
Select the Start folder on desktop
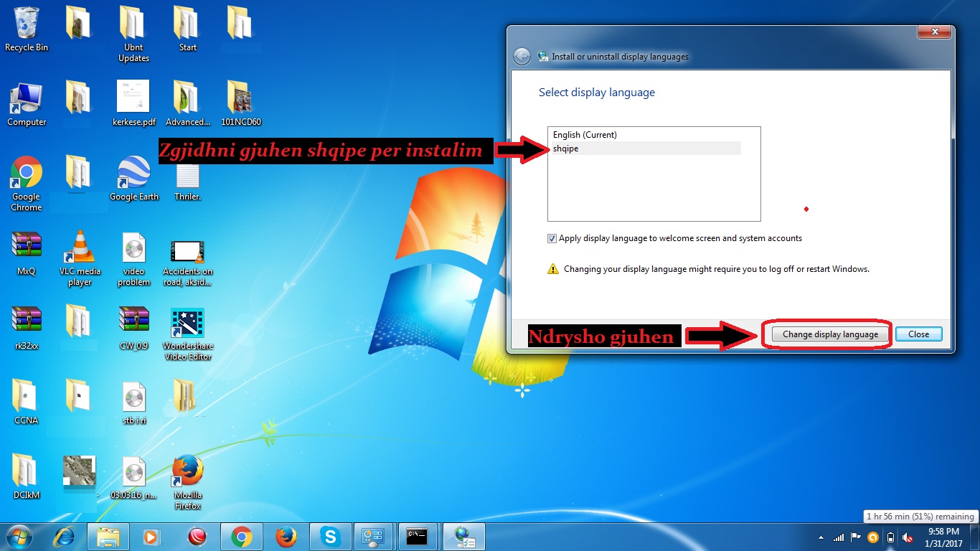point(187,29)
